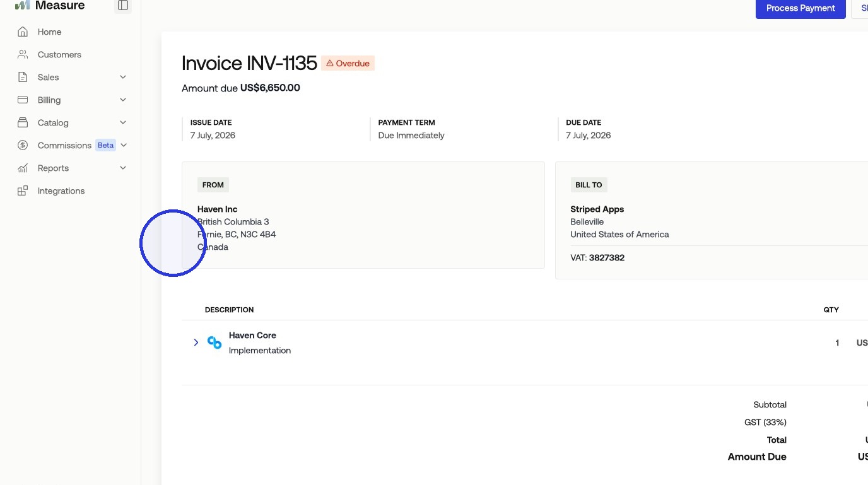The width and height of the screenshot is (868, 485).
Task: Click the Reports chart icon
Action: tap(23, 168)
